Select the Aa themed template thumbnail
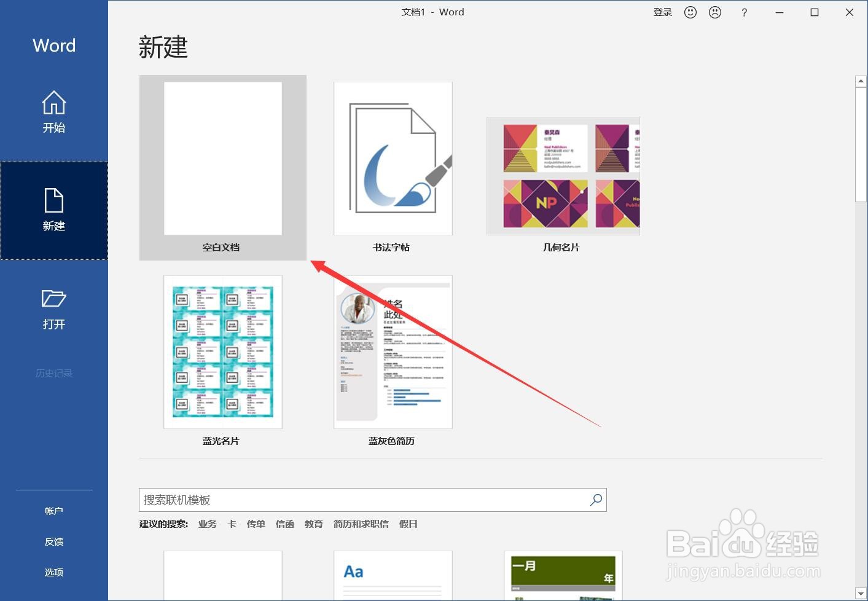Screen dimensions: 868x601 pyautogui.click(x=393, y=576)
